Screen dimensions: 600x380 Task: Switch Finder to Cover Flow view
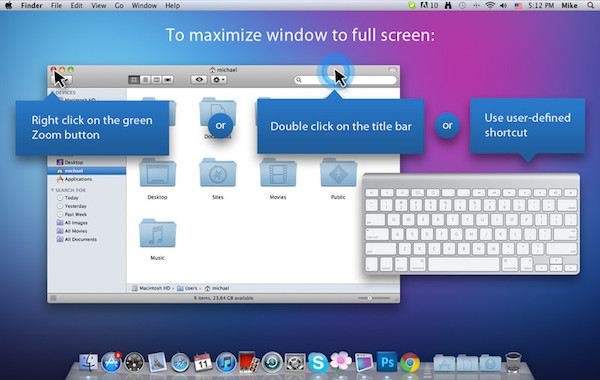pos(168,80)
